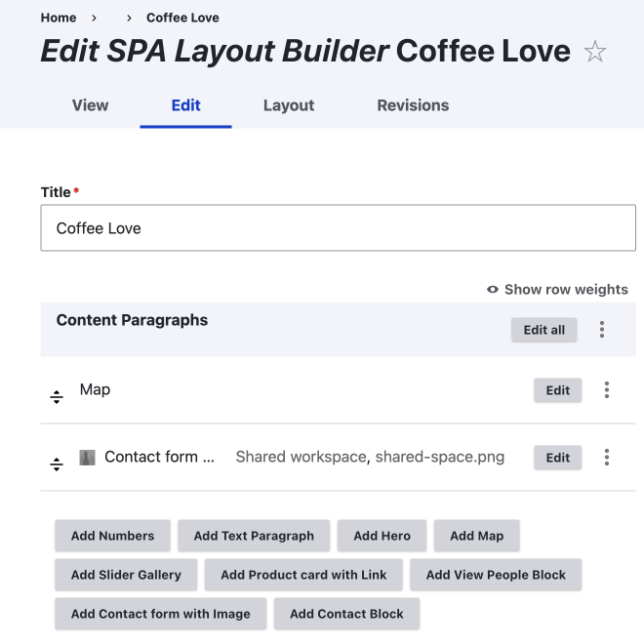Open the three-dot menu in Content Paragraphs header

(602, 330)
